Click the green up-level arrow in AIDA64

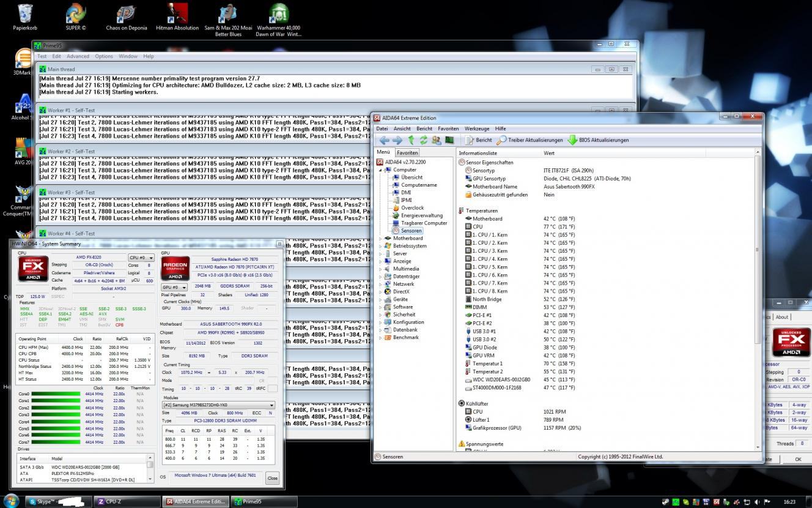coord(412,140)
